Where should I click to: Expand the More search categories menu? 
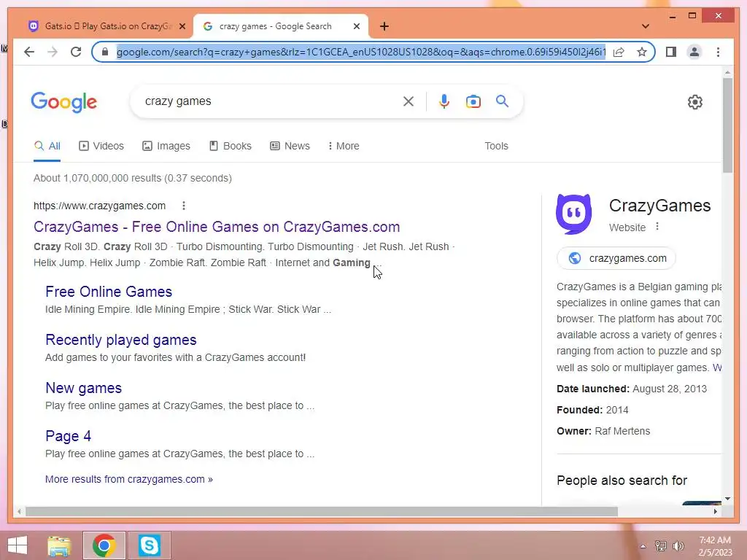(x=344, y=146)
